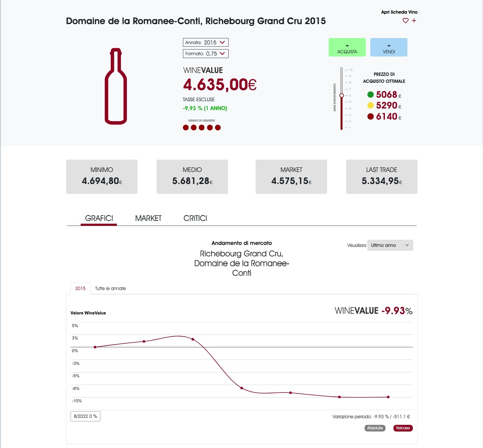Click the WINEVALUE -9.93% chart label

coord(373,311)
